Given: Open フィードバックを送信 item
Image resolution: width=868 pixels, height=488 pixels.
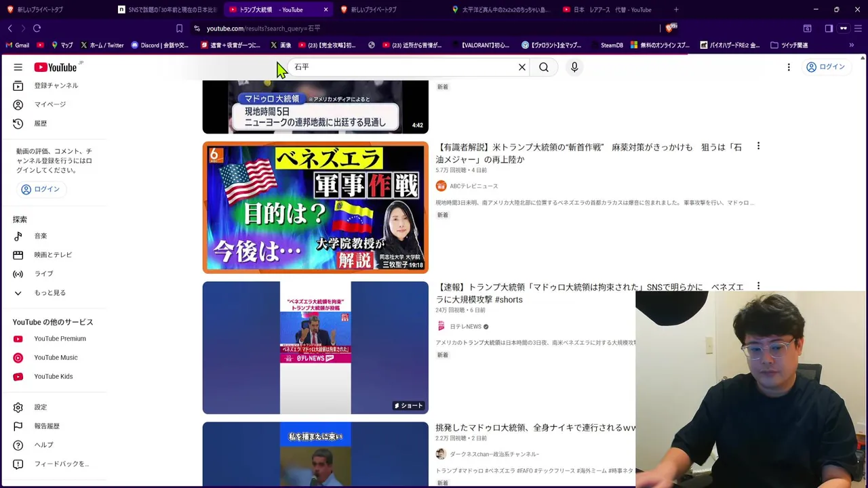Looking at the screenshot, I should tap(54, 464).
